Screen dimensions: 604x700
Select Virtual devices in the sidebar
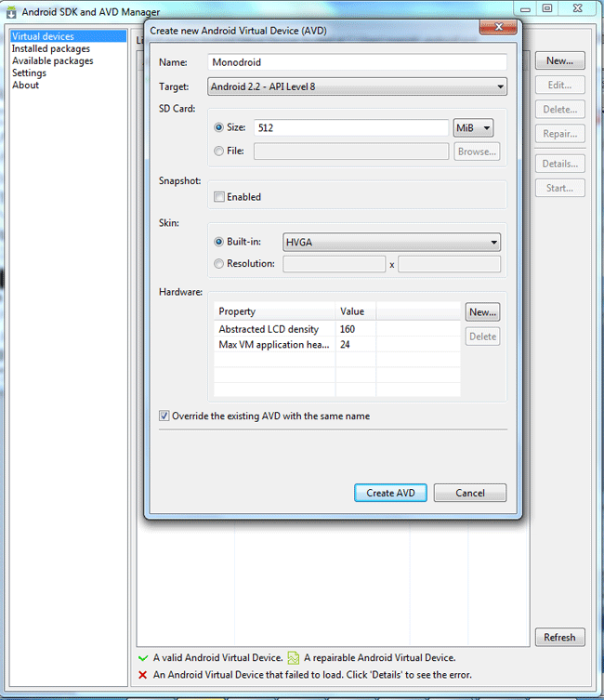click(68, 36)
